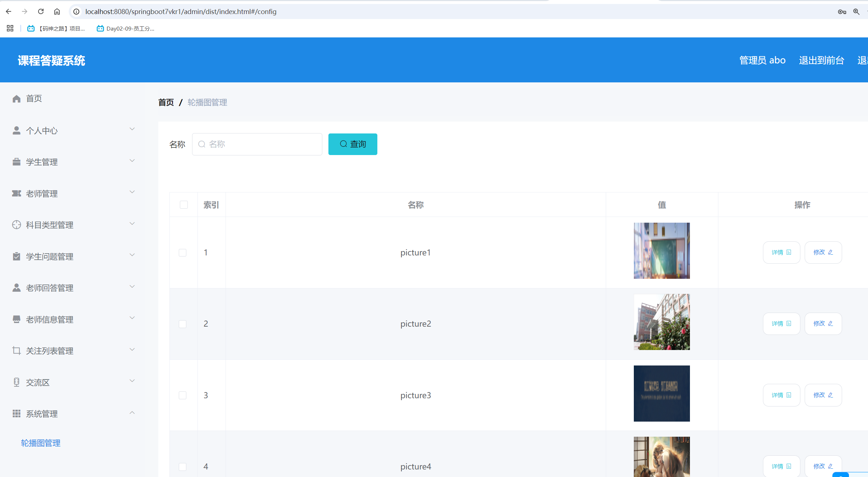Open the site information icon in the address bar
Viewport: 868px width, 477px height.
coord(76,12)
